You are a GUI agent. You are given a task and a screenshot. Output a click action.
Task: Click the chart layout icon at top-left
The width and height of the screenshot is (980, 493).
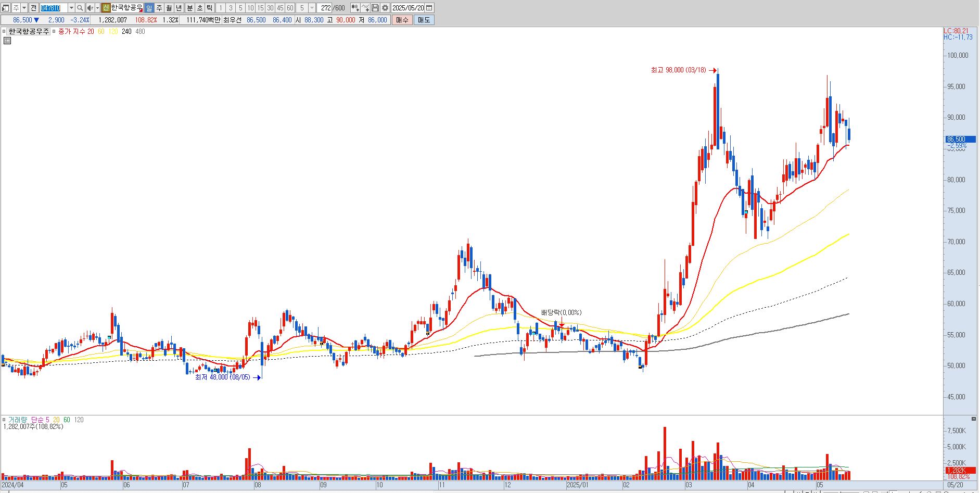(x=5, y=8)
